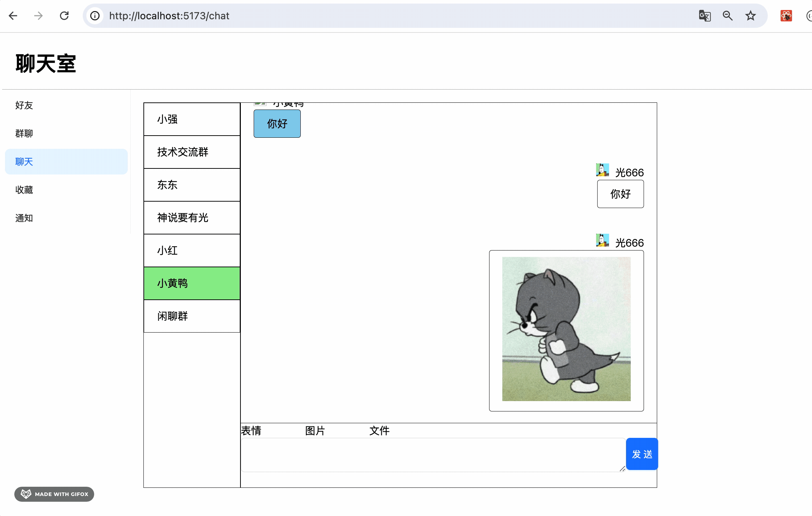Click 光666 avatar above image message
This screenshot has width=812, height=516.
pos(602,241)
